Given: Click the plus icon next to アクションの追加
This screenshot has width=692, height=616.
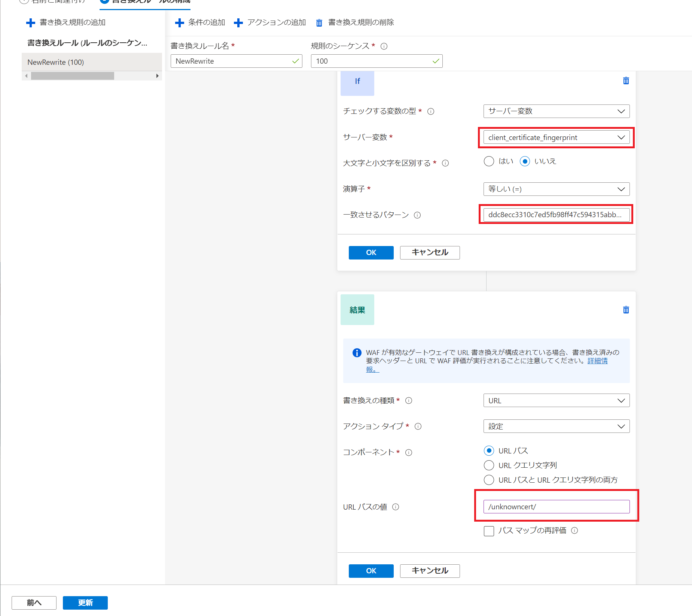Looking at the screenshot, I should click(238, 23).
